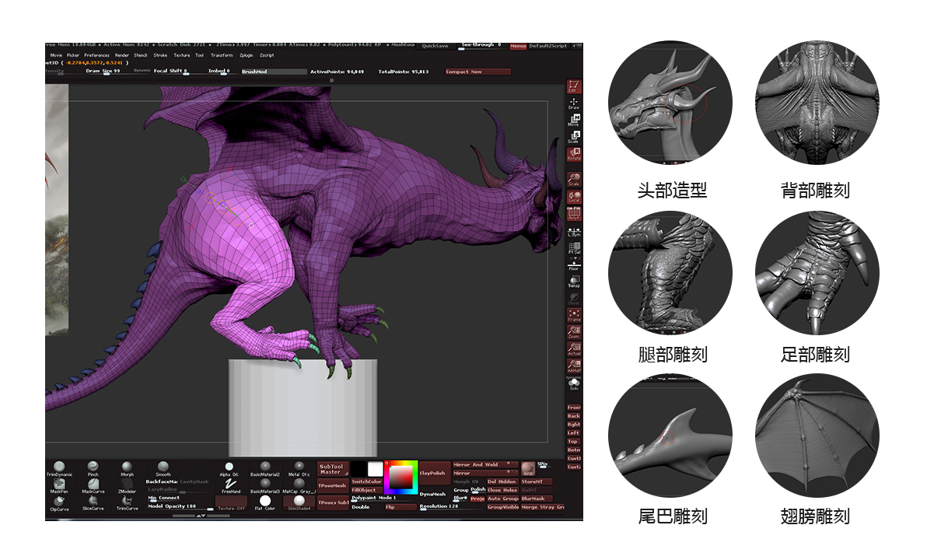Toggle Solo mode

tap(574, 383)
